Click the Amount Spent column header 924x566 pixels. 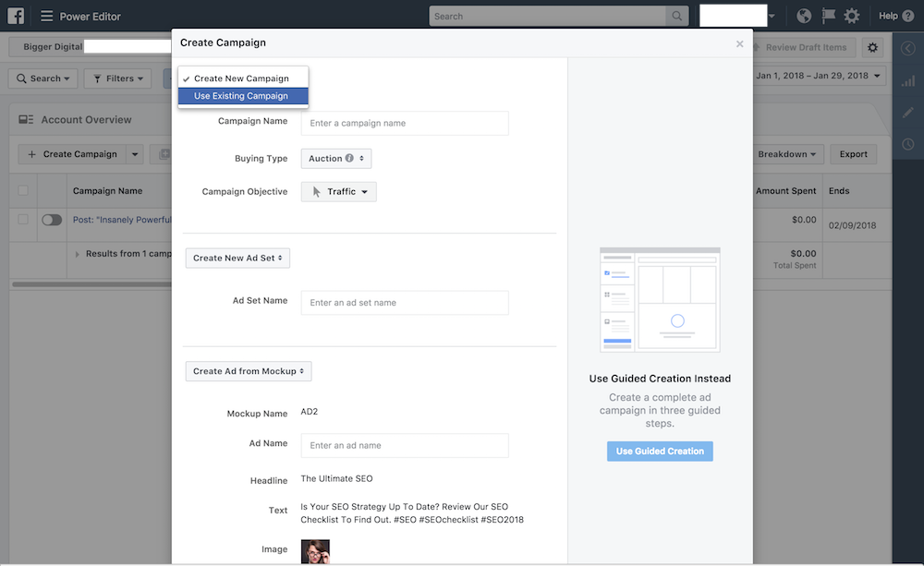[x=785, y=191]
